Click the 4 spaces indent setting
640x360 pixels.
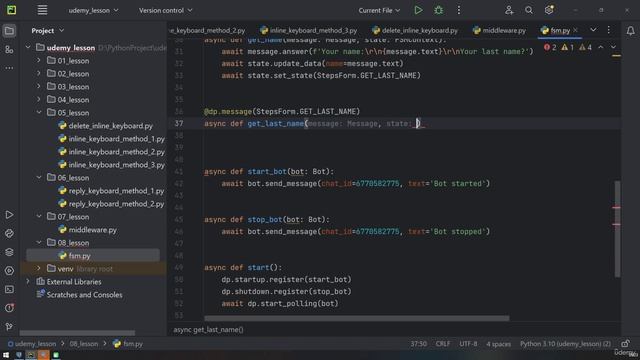point(498,344)
